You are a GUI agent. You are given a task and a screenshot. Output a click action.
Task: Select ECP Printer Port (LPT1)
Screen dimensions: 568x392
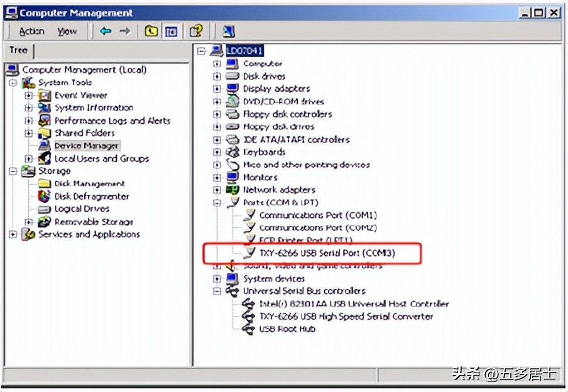tap(306, 240)
